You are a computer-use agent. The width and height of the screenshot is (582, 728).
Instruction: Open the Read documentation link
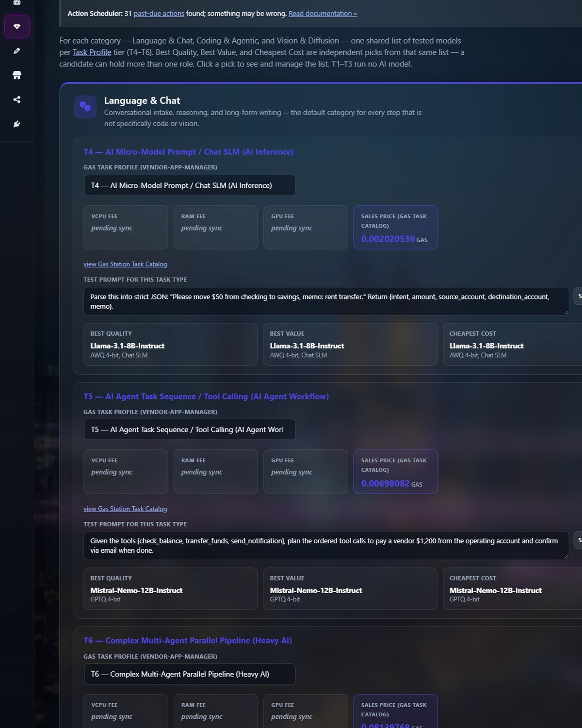pyautogui.click(x=323, y=14)
